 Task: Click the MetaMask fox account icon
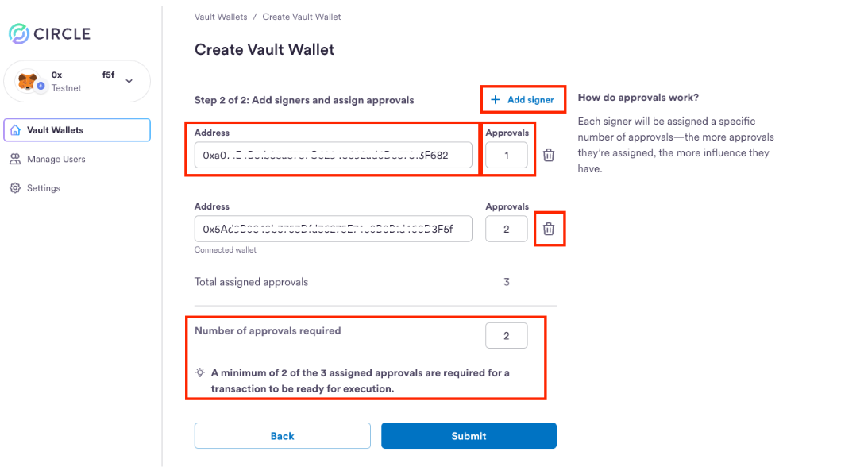click(x=25, y=80)
